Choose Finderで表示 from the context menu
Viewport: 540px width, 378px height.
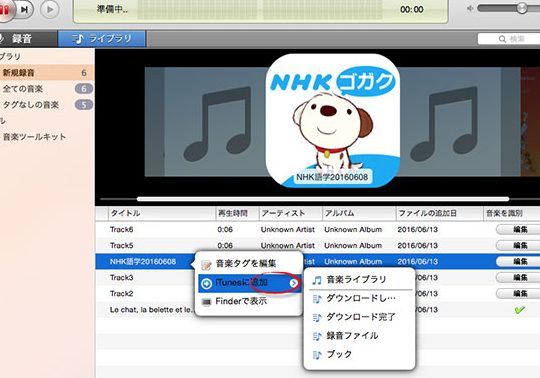click(250, 302)
